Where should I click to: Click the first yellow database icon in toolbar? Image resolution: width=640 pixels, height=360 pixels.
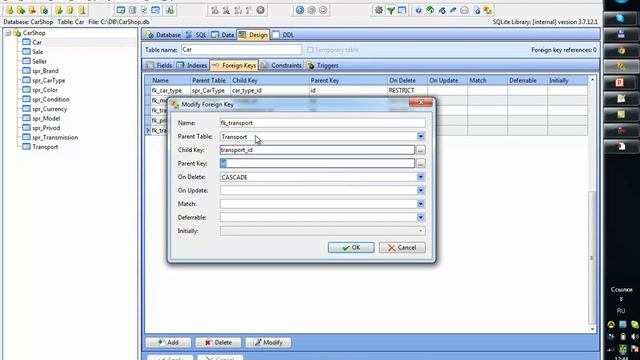point(10,10)
